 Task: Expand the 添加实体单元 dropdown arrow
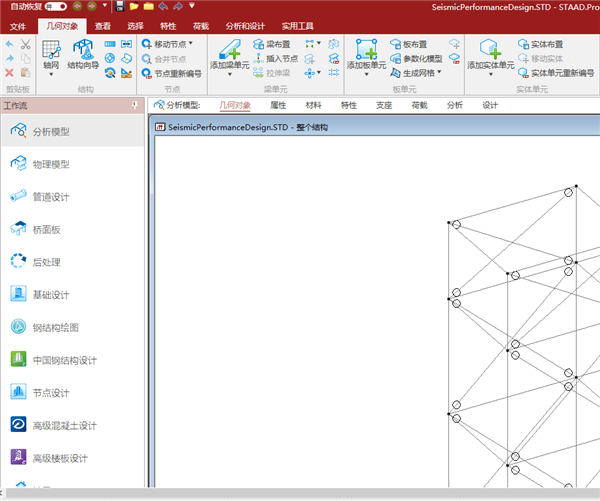(x=491, y=75)
